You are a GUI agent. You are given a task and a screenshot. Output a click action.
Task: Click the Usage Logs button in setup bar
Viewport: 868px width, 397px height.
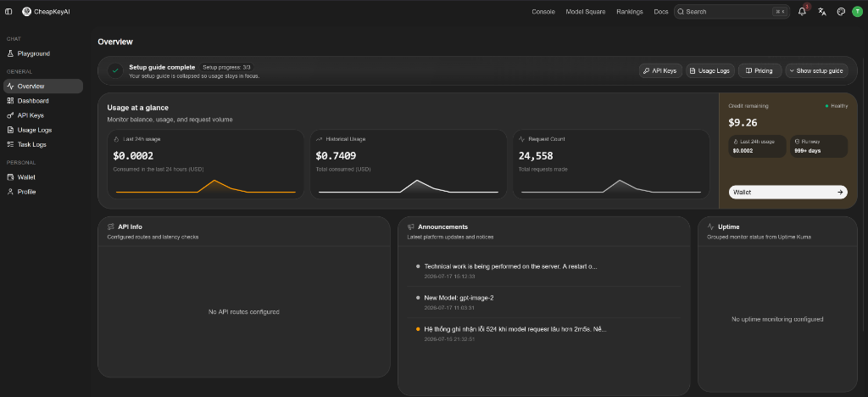[710, 71]
